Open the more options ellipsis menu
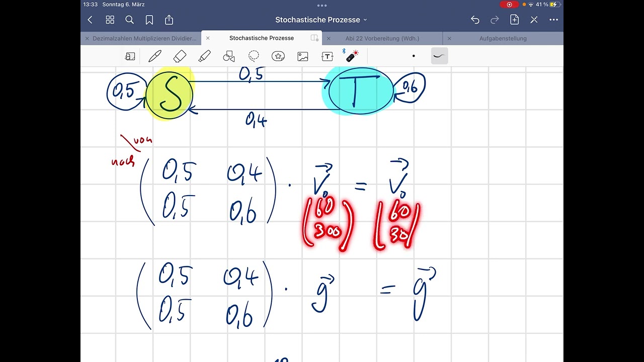This screenshot has width=644, height=362. click(x=554, y=20)
